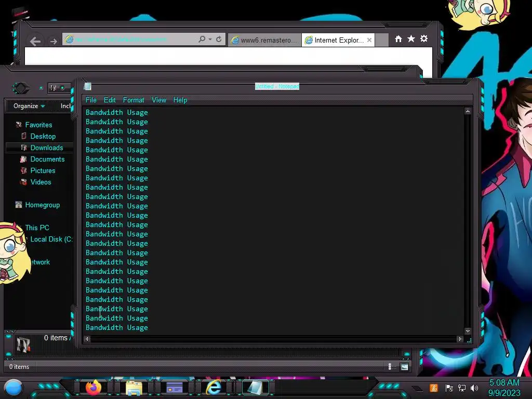Viewport: 532px width, 399px height.
Task: Select Documents in Explorer sidebar
Action: click(x=47, y=159)
